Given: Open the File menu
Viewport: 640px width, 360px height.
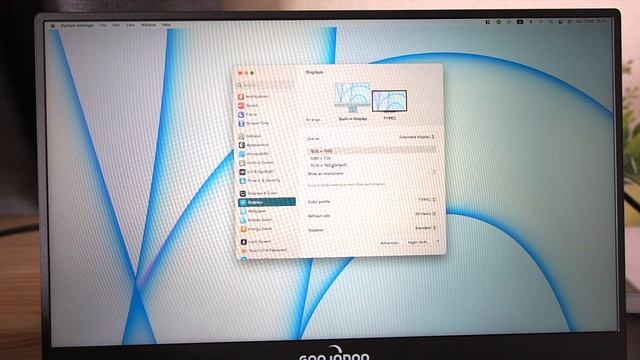Looking at the screenshot, I should (103, 25).
